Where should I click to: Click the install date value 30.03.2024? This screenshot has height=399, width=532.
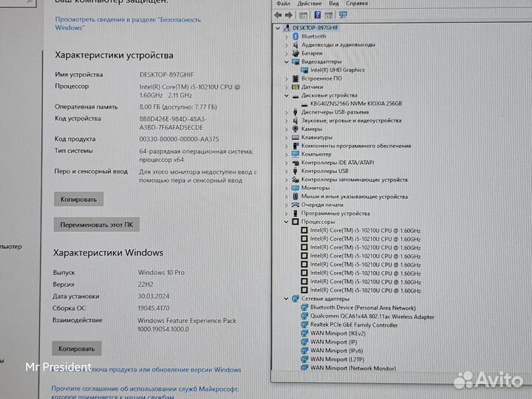154,296
